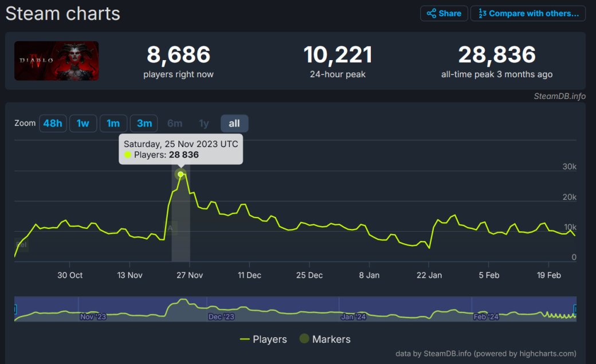The image size is (596, 364).
Task: Click the share icon in Share button
Action: tap(432, 14)
